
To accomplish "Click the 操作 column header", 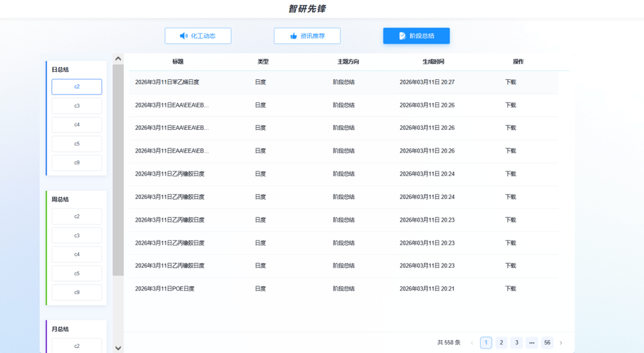I will pyautogui.click(x=518, y=62).
